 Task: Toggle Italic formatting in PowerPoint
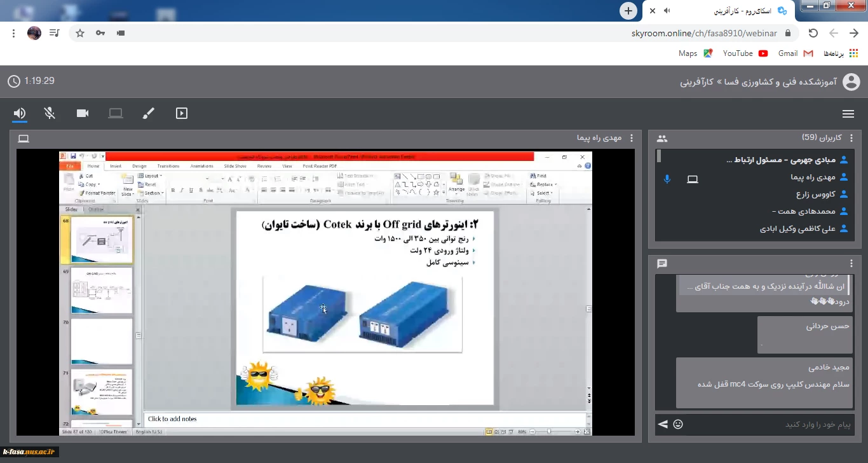[x=182, y=190]
